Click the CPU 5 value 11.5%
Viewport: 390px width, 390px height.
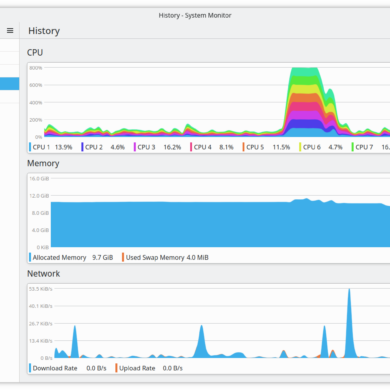[281, 147]
